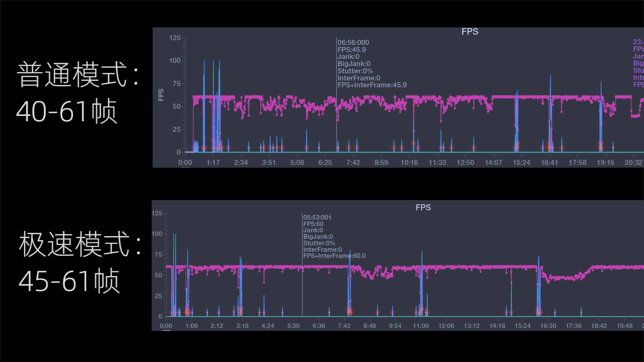Select the 3:18 time label on bottom chart
This screenshot has width=644, height=362.
242,326
